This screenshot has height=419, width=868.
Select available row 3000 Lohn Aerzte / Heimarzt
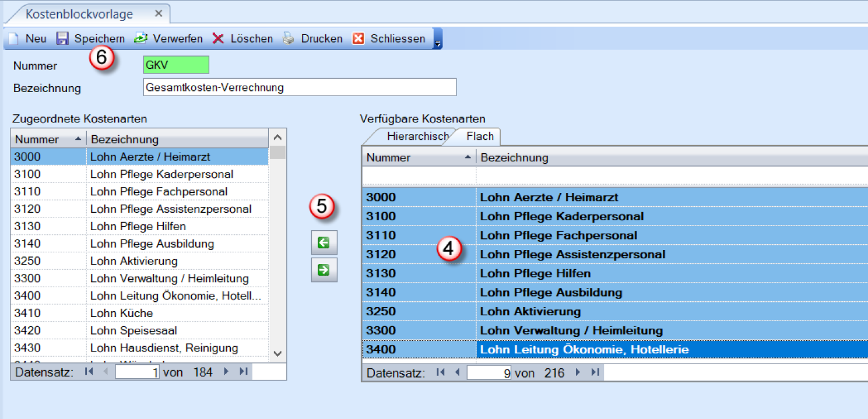coord(615,197)
